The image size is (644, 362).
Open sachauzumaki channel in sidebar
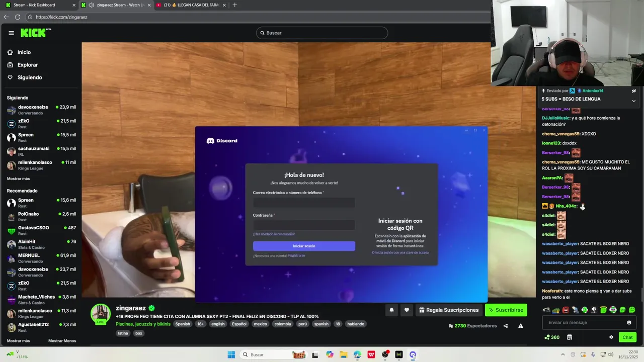point(41,151)
